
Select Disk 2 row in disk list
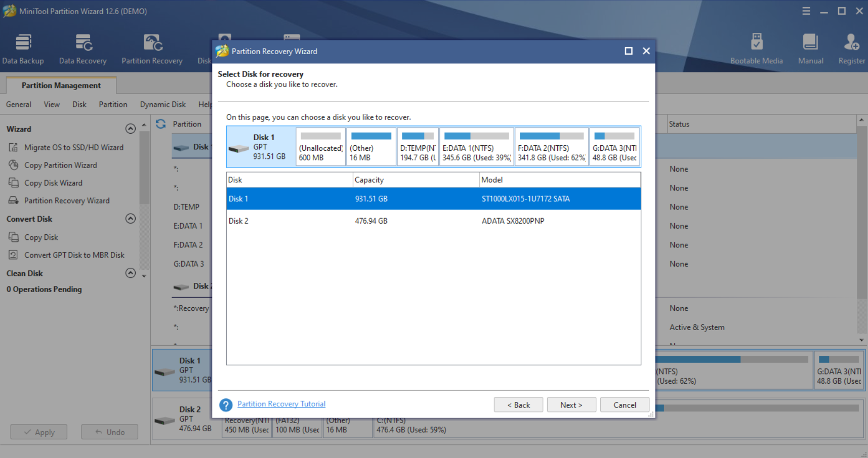433,221
